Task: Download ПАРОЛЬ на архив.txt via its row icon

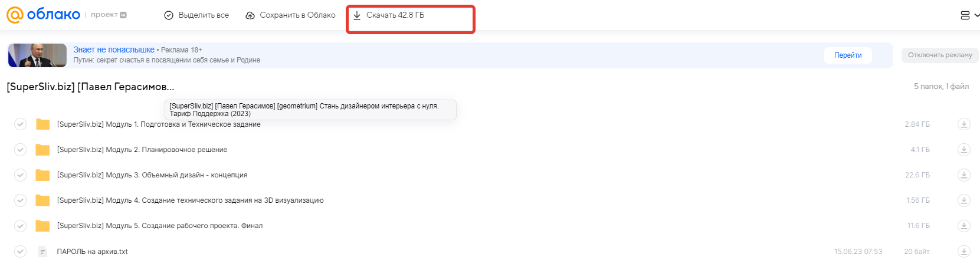Action: click(963, 252)
